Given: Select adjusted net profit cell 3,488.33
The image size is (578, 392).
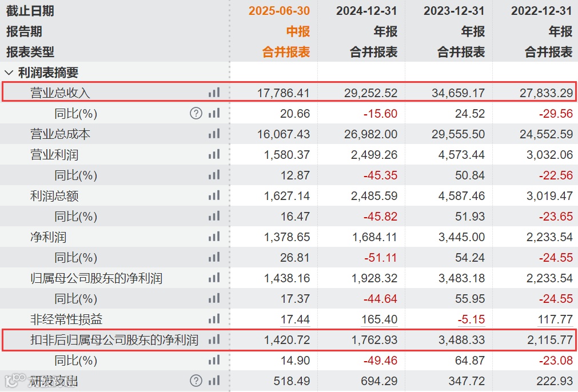Looking at the screenshot, I should (461, 339).
